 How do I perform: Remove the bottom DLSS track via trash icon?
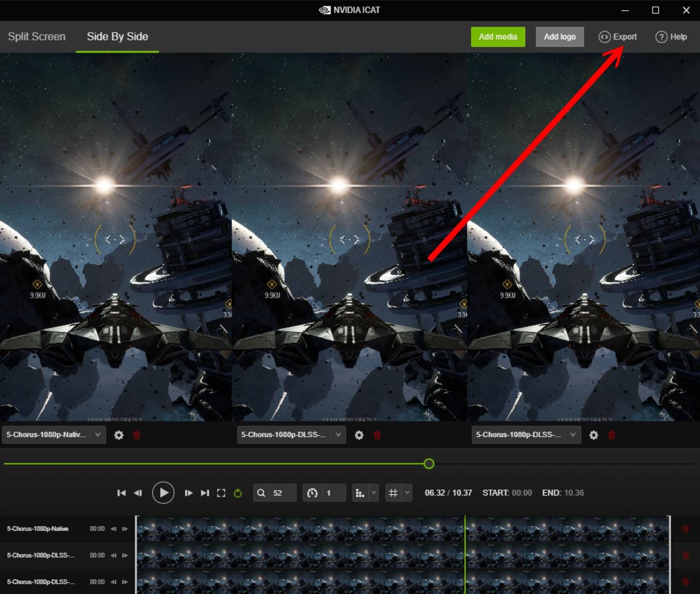coord(685,582)
